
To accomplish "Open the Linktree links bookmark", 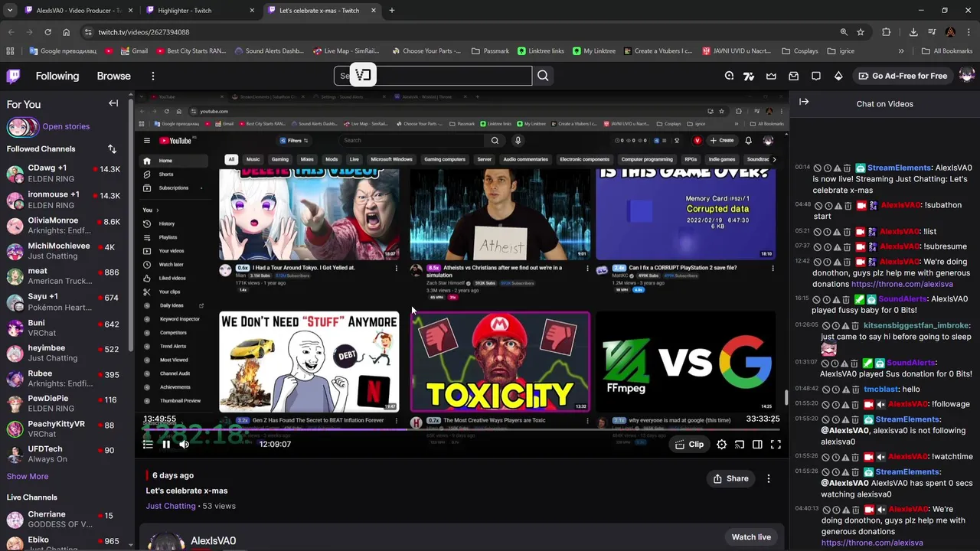I will tap(541, 51).
